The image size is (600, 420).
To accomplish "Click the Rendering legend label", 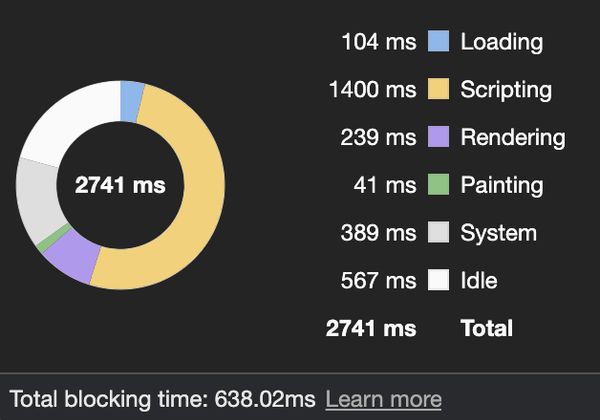I will (x=513, y=138).
